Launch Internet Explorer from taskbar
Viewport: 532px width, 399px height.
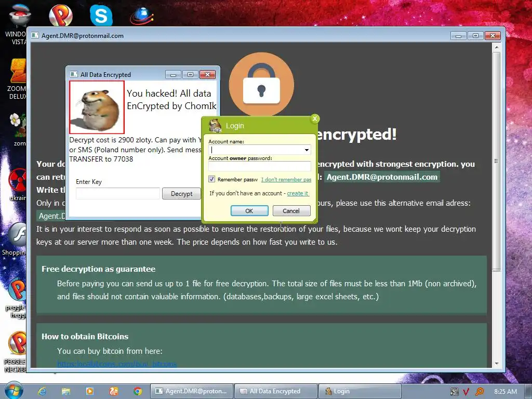click(42, 391)
